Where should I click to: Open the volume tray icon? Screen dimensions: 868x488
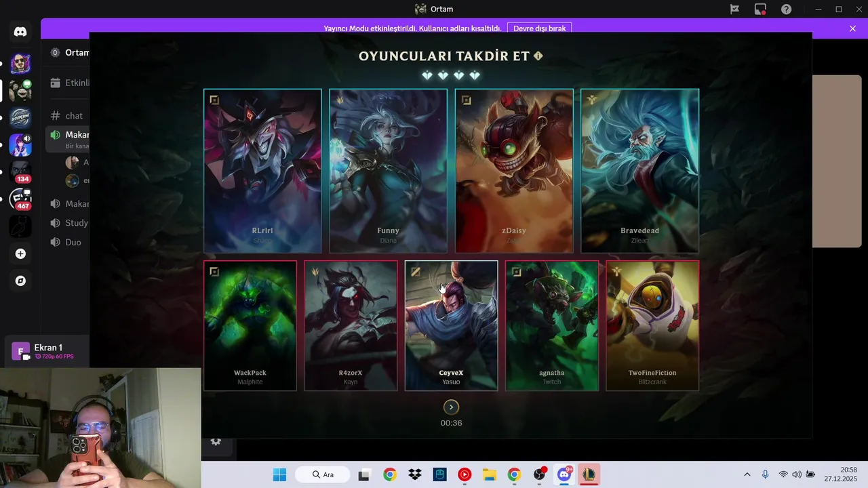click(x=797, y=474)
